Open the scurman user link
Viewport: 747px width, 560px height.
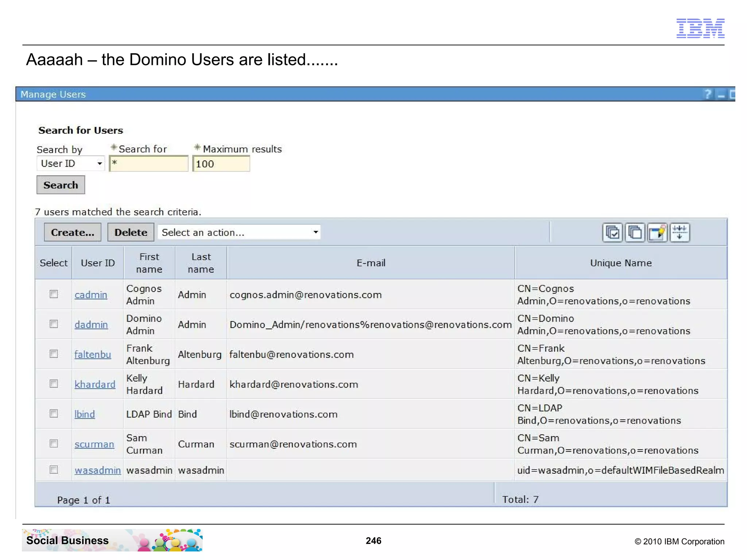tap(94, 444)
